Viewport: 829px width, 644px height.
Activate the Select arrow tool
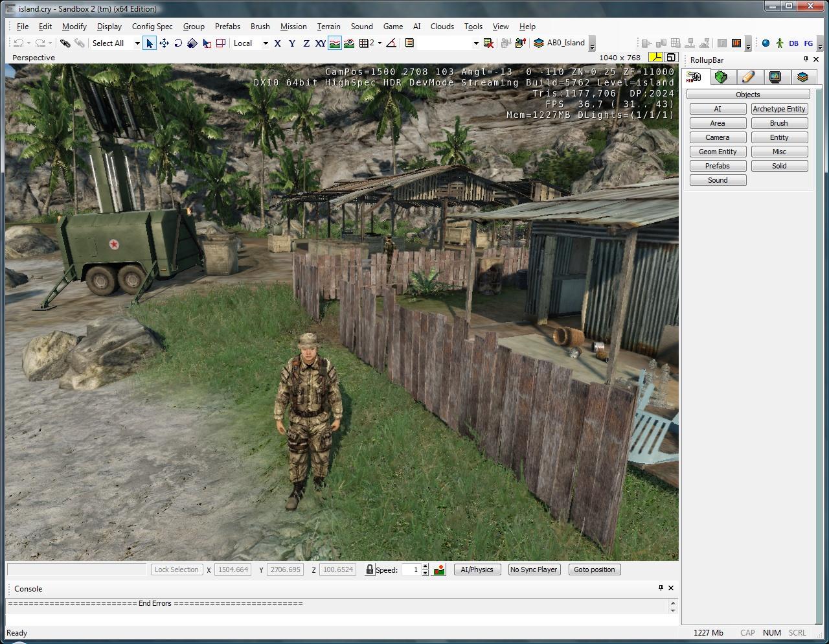point(150,43)
